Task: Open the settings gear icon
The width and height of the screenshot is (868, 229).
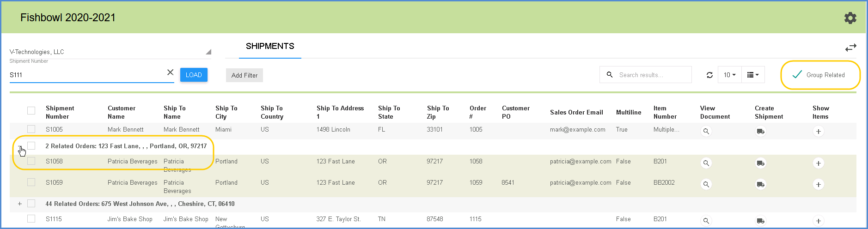Action: (x=850, y=18)
